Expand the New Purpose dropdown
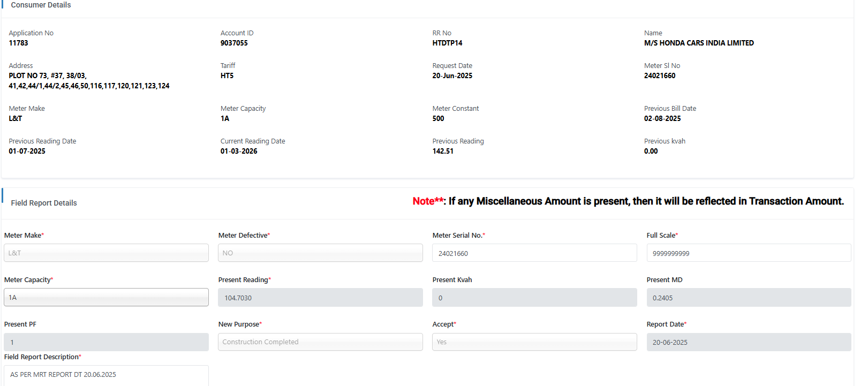 click(320, 342)
